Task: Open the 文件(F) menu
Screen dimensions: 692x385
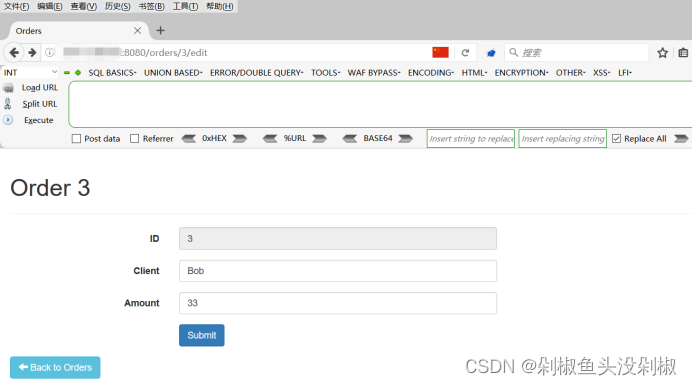Action: (16, 6)
